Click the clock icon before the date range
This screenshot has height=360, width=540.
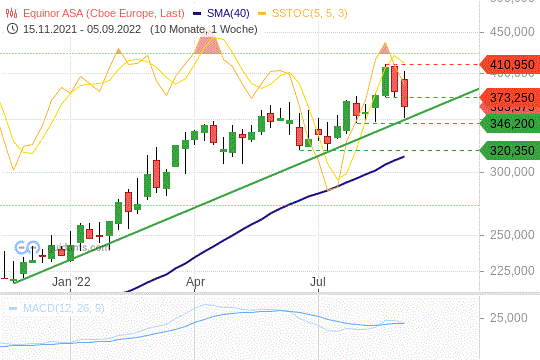pos(12,29)
